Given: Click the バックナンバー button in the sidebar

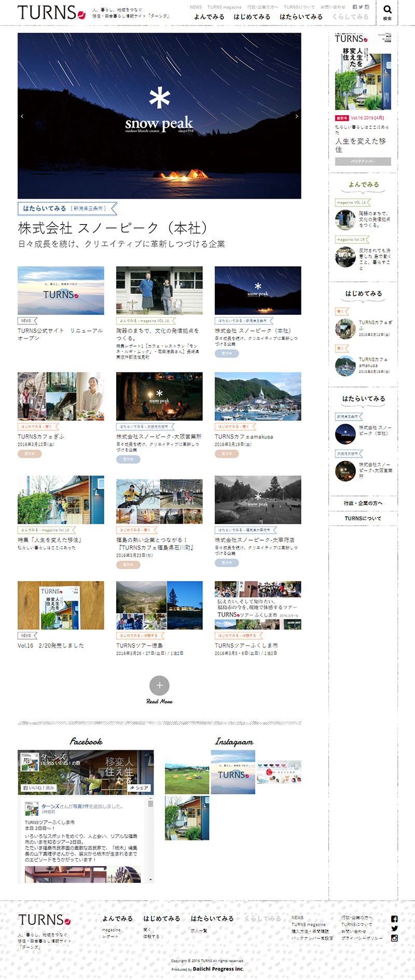Looking at the screenshot, I should tap(363, 161).
